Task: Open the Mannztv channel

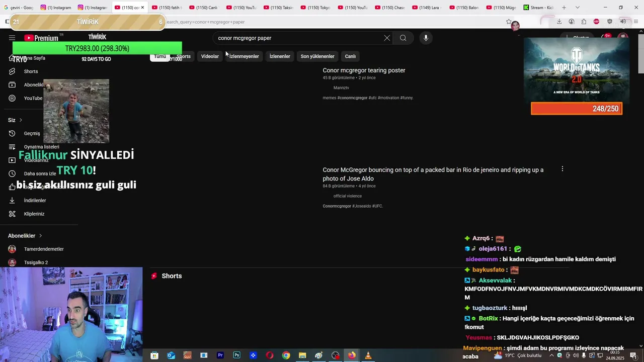Action: pos(341,87)
